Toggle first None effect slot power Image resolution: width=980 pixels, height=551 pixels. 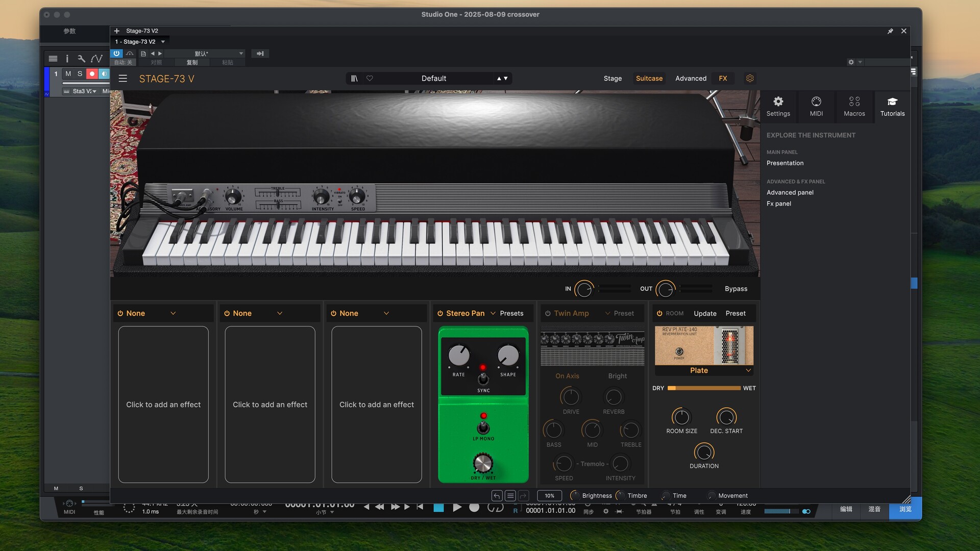coord(120,314)
